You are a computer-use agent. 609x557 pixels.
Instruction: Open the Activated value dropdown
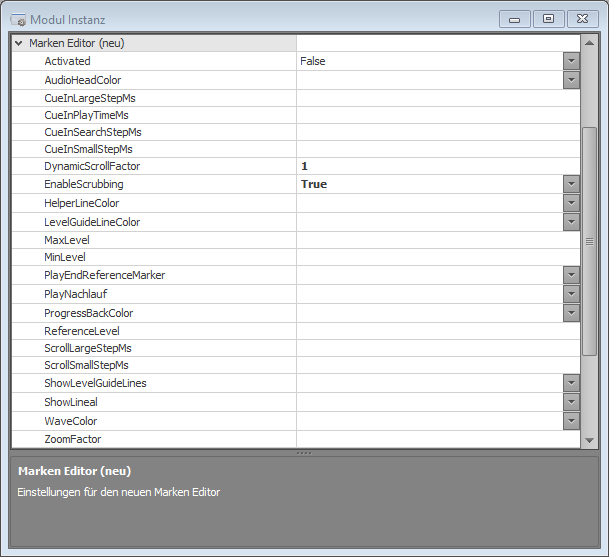(x=571, y=61)
